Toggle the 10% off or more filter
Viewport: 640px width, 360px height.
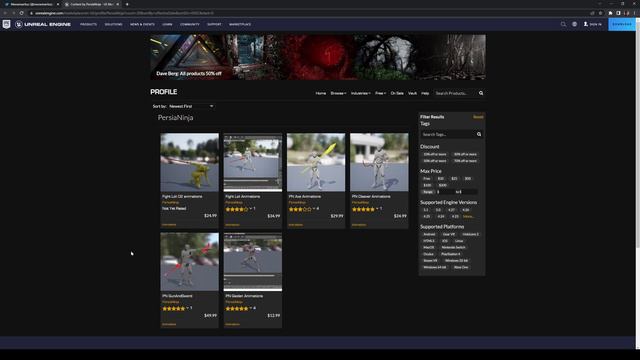435,154
